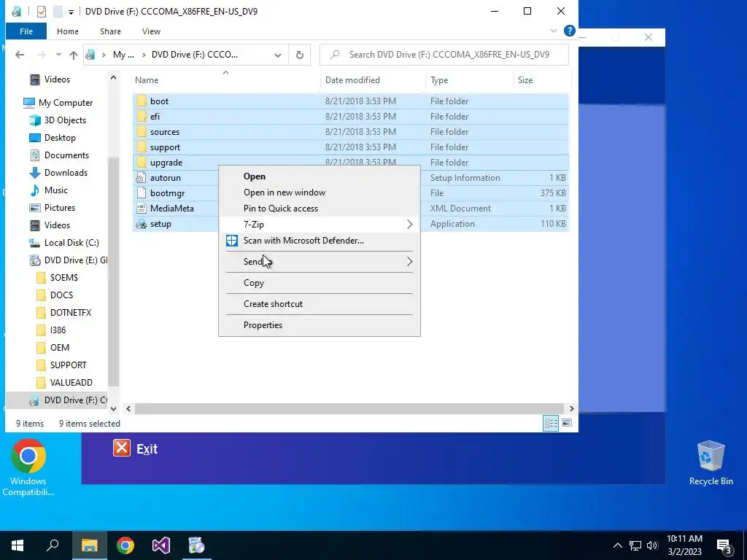Image resolution: width=747 pixels, height=560 pixels.
Task: Open Visual Studio from the taskbar
Action: 161,545
